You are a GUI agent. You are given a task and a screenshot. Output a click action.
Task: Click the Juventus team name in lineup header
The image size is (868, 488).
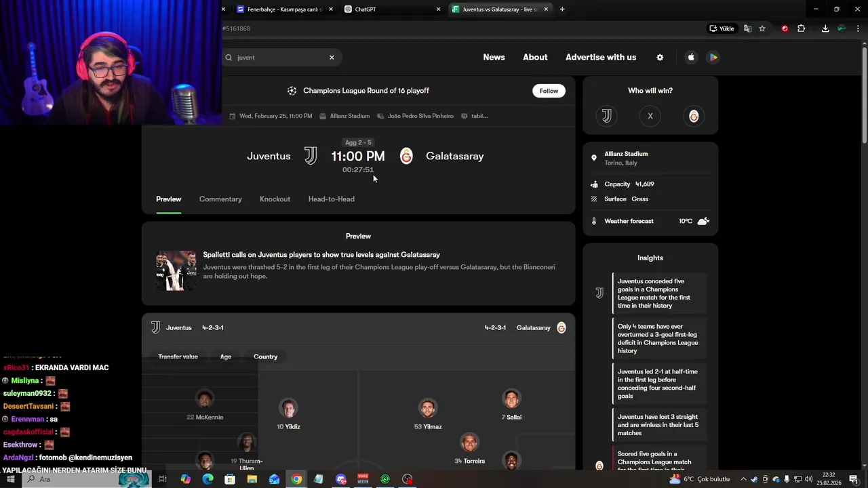tap(178, 328)
